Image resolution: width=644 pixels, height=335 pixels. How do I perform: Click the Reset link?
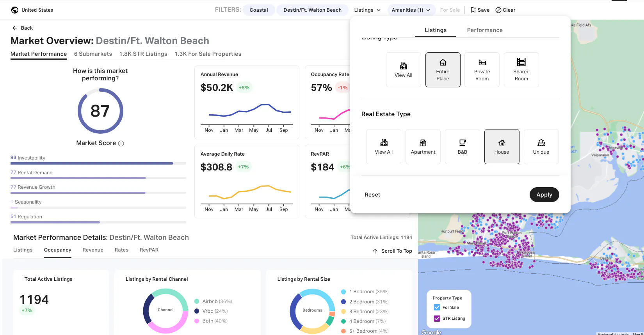tap(372, 195)
